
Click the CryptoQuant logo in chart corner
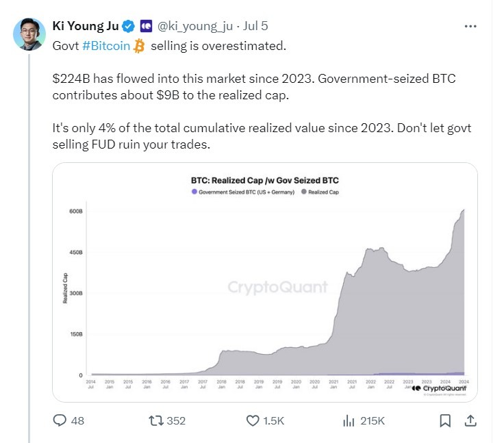pos(439,388)
